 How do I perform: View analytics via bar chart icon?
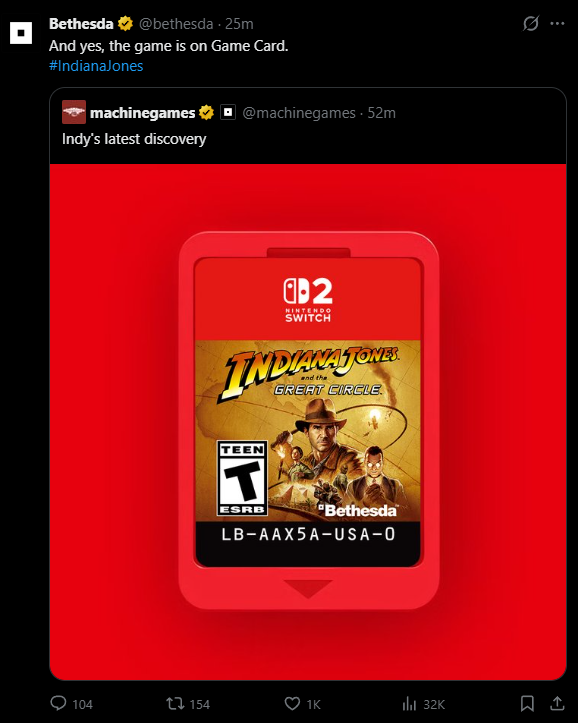409,704
